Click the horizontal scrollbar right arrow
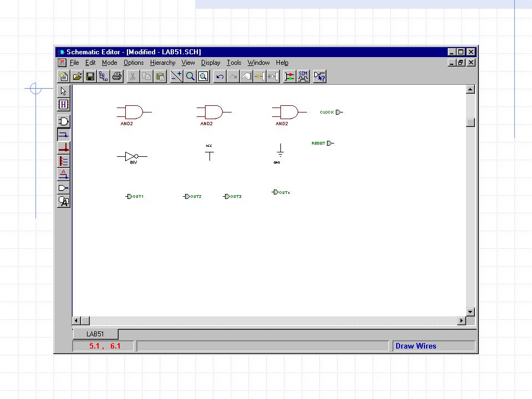The height and width of the screenshot is (399, 532). (462, 321)
